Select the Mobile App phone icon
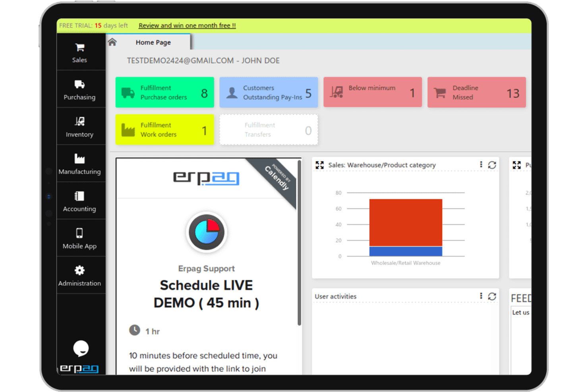588x392 pixels. [79, 233]
